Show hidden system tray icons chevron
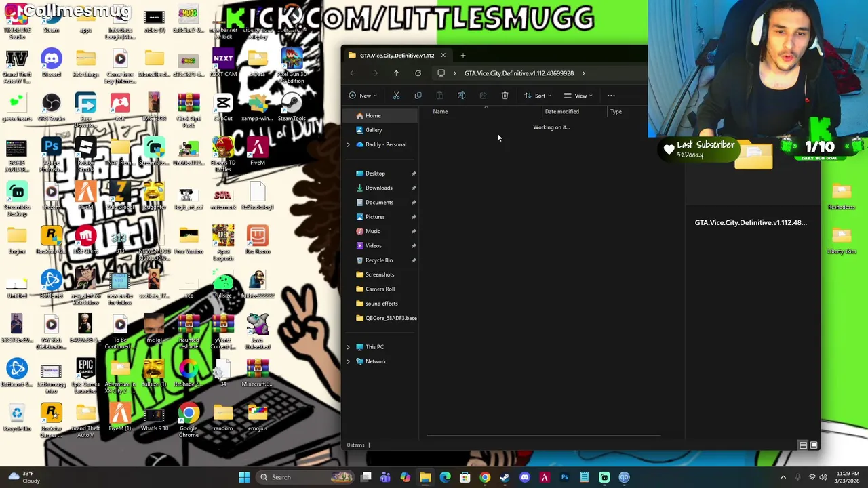The width and height of the screenshot is (868, 488). (x=783, y=477)
